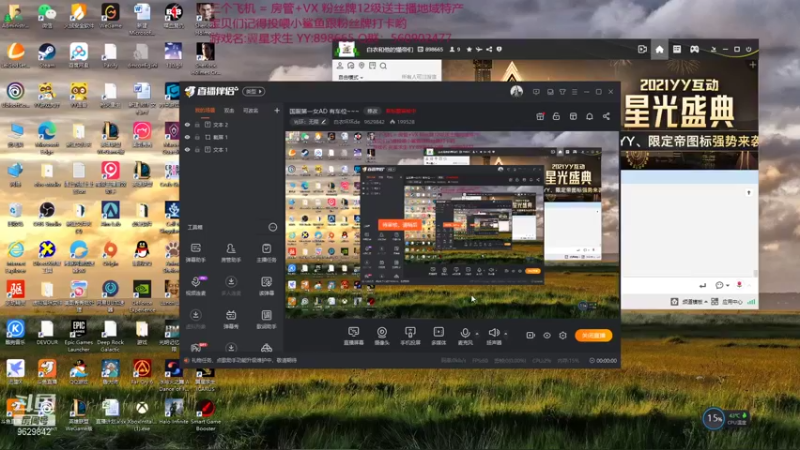800x450 pixels.
Task: Open 自由模式 dropdown in YY window
Action: pos(351,77)
